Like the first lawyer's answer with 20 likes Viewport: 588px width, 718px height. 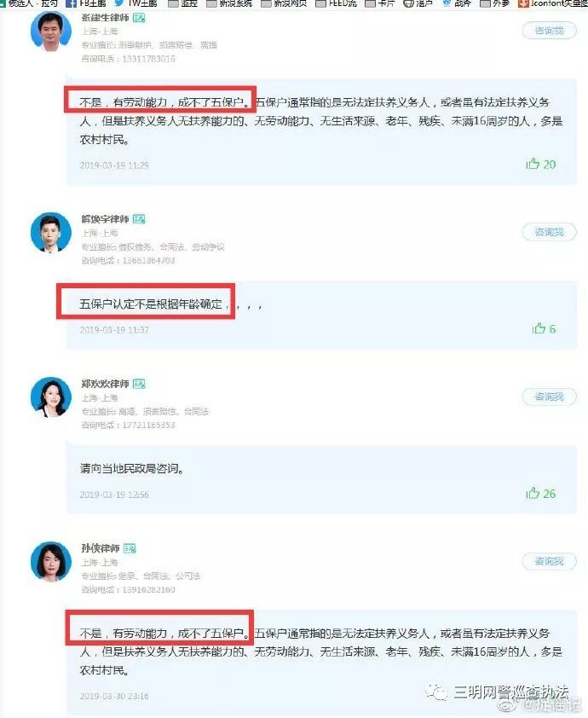tap(540, 164)
